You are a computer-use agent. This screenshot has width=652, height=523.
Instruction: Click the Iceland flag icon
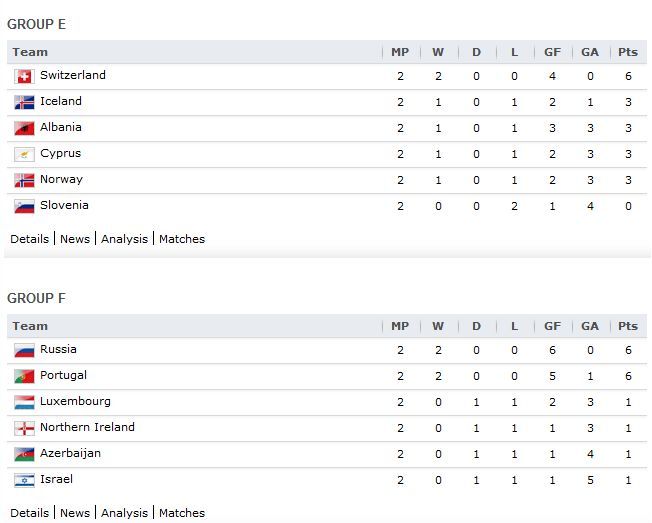tap(24, 102)
